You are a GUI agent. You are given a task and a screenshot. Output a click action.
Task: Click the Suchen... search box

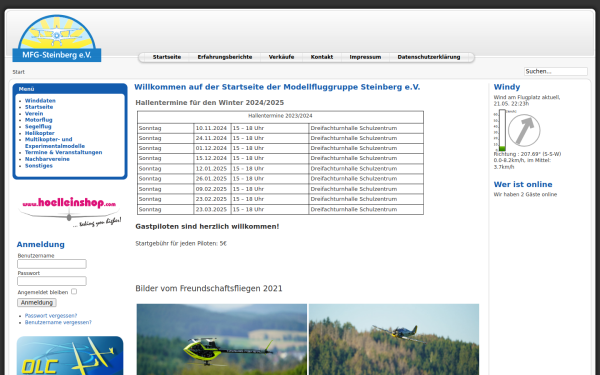coord(556,72)
